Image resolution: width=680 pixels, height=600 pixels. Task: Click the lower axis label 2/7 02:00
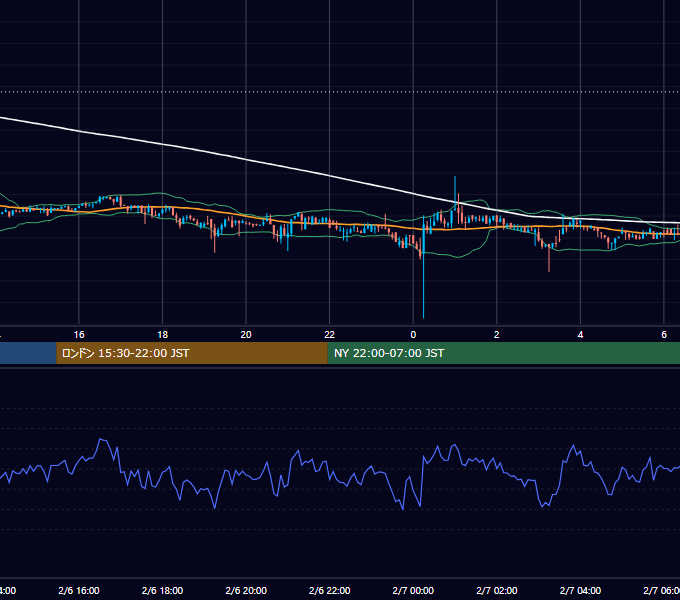(497, 590)
